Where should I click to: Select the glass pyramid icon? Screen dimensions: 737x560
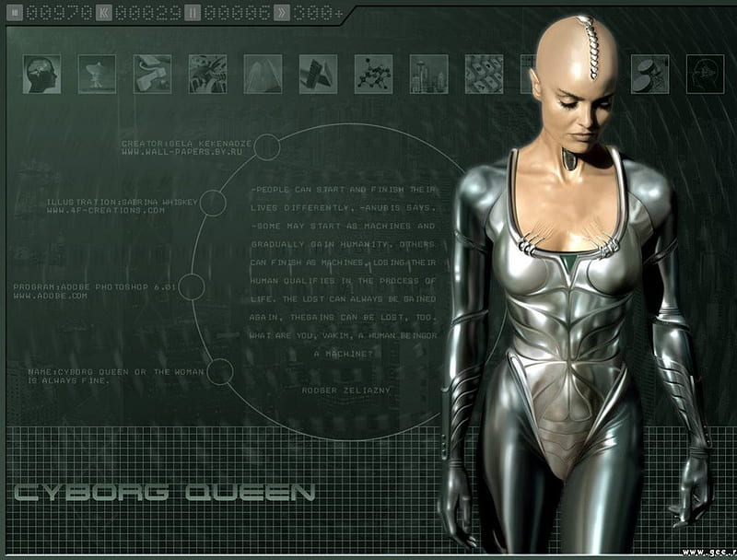263,75
